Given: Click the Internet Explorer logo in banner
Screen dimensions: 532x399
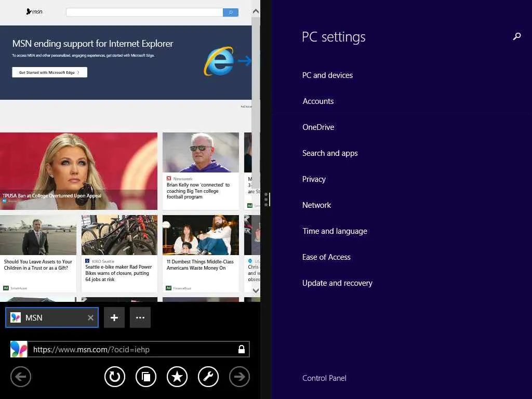Looking at the screenshot, I should coord(220,61).
